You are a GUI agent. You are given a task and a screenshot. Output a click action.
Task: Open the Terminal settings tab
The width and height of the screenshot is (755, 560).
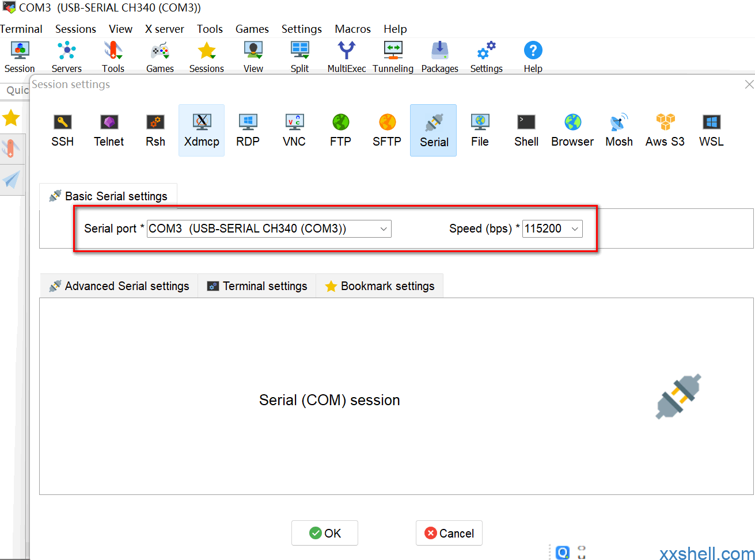pyautogui.click(x=257, y=286)
